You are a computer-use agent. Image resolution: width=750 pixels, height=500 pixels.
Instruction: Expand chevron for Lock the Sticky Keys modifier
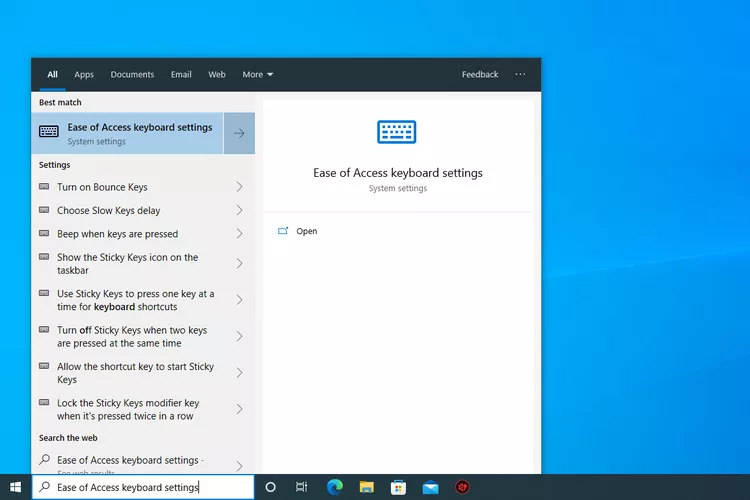(240, 409)
